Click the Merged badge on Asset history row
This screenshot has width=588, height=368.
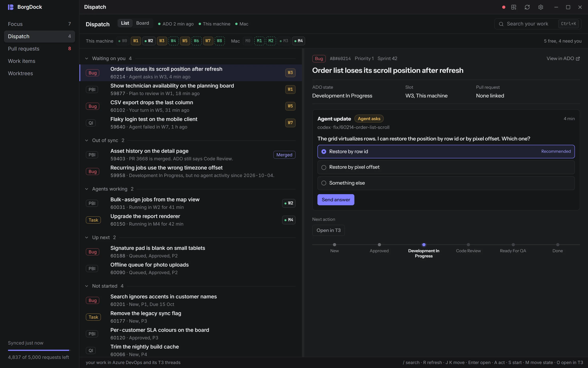[284, 155]
